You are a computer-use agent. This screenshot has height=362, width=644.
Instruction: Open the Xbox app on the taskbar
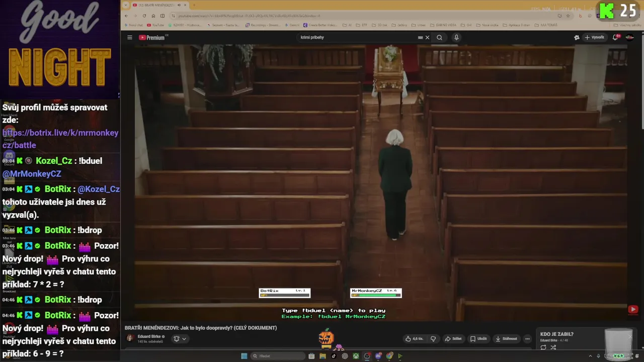pos(356,356)
